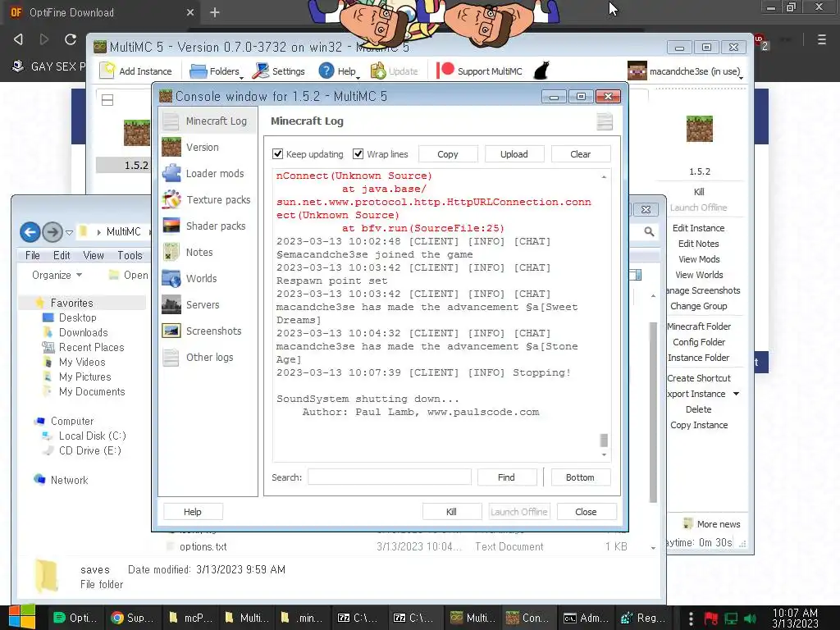Open the Organize dropdown in Explorer
The width and height of the screenshot is (840, 630).
click(x=57, y=275)
